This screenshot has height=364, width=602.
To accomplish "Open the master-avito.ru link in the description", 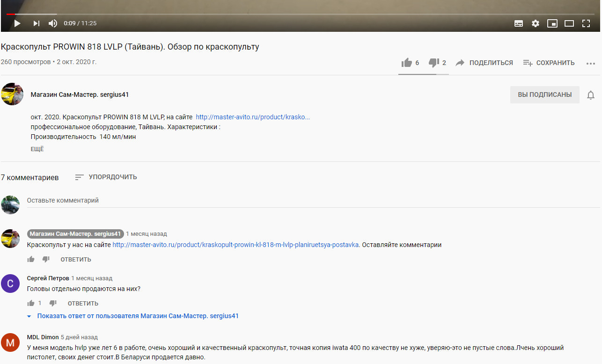I will coord(253,117).
